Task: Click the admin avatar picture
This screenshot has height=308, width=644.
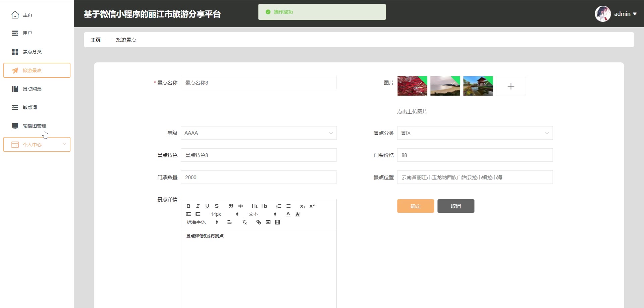Action: coord(603,14)
